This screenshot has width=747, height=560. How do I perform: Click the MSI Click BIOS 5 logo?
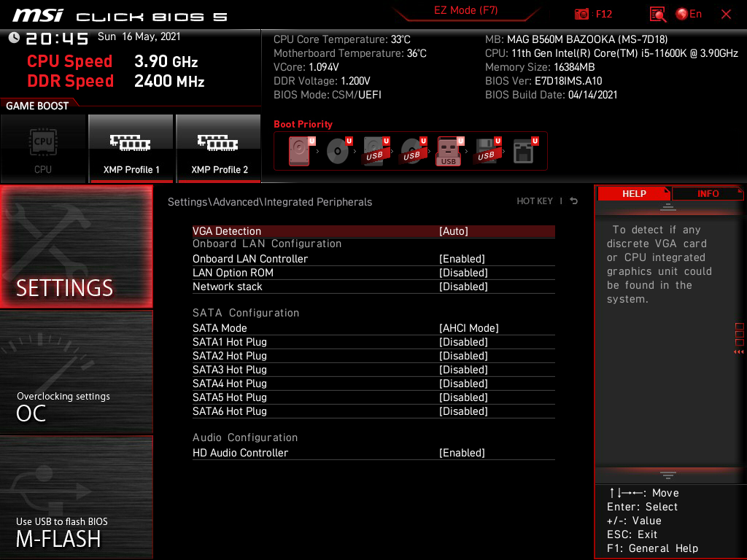coord(120,16)
